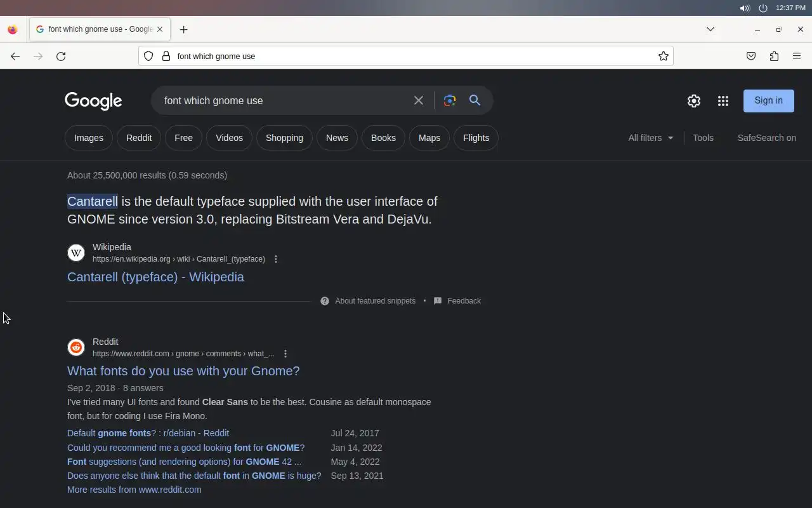Click the Google logo

pos(93,101)
